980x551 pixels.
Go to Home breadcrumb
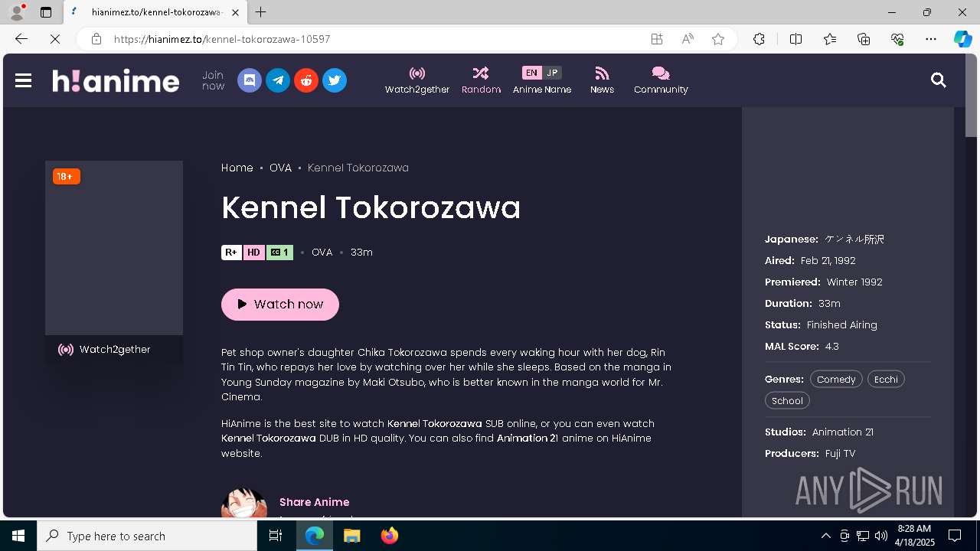coord(237,168)
